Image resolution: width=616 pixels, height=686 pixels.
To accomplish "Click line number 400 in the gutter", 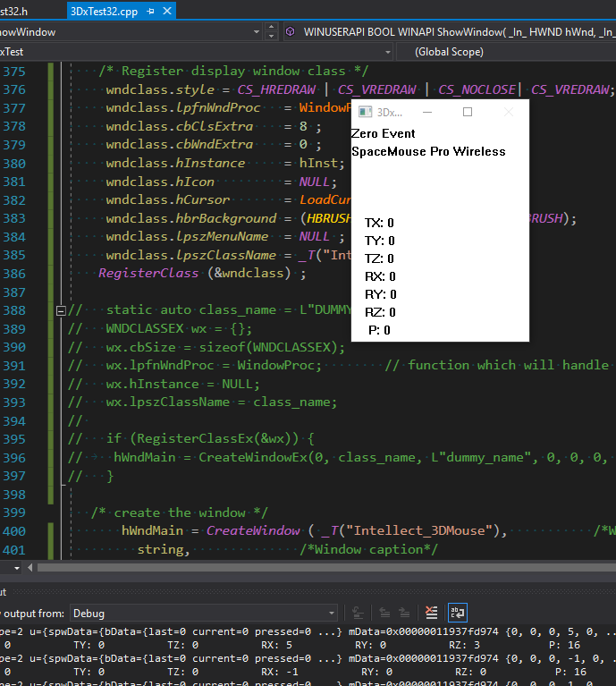I will coord(14,531).
